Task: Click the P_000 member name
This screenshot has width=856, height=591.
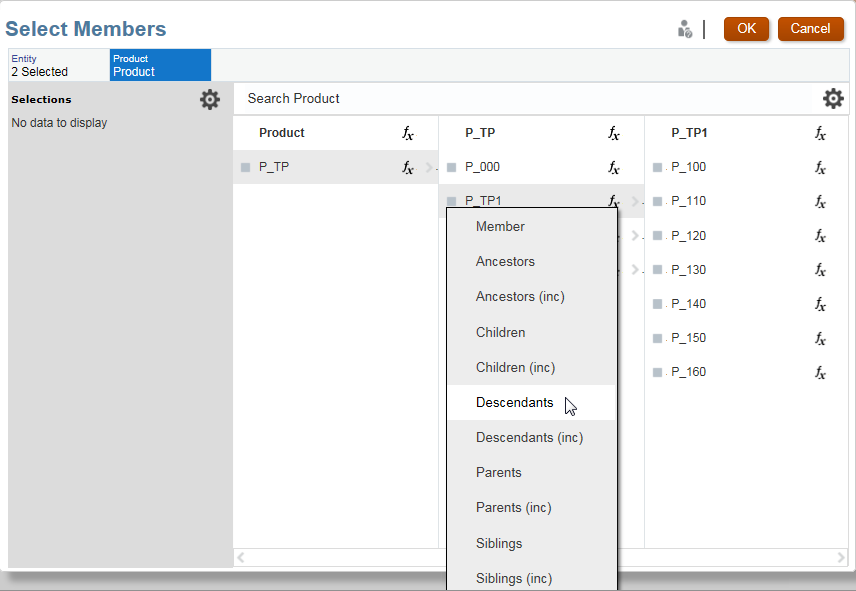Action: click(x=482, y=167)
